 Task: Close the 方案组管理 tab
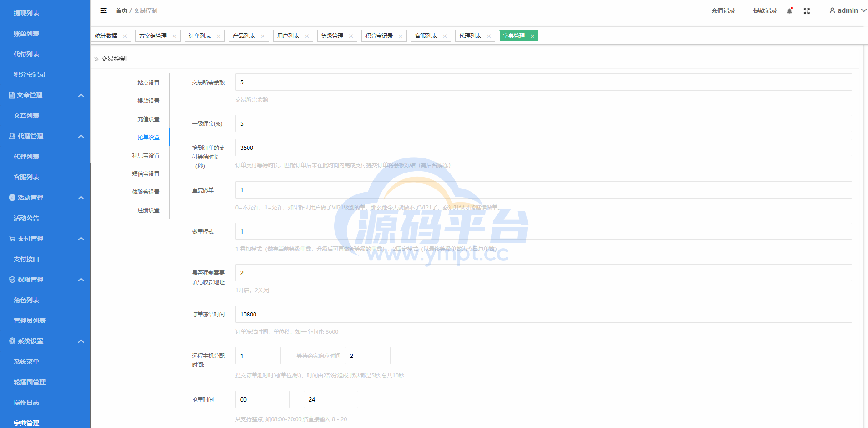(174, 36)
